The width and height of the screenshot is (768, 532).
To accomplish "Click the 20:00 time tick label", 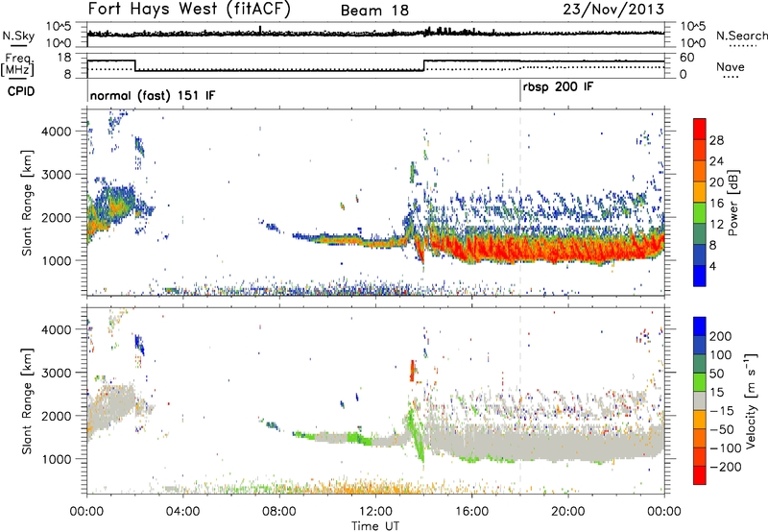I will [x=567, y=511].
